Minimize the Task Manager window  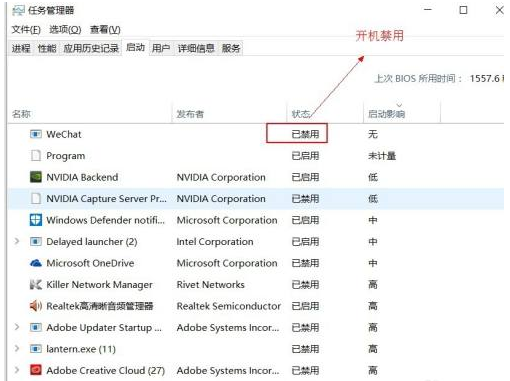[428, 10]
